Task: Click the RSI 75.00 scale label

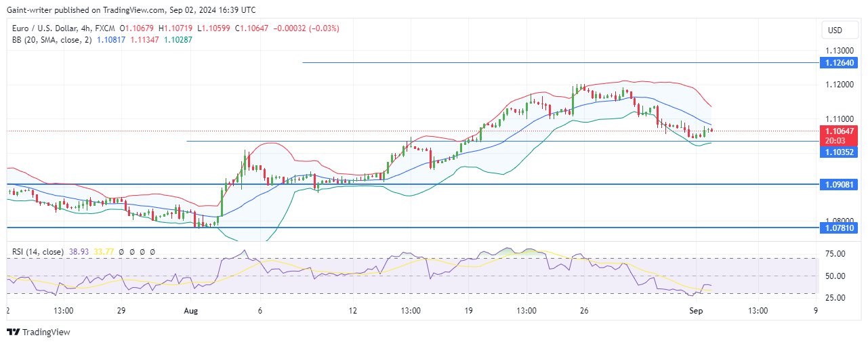Action: coord(835,253)
